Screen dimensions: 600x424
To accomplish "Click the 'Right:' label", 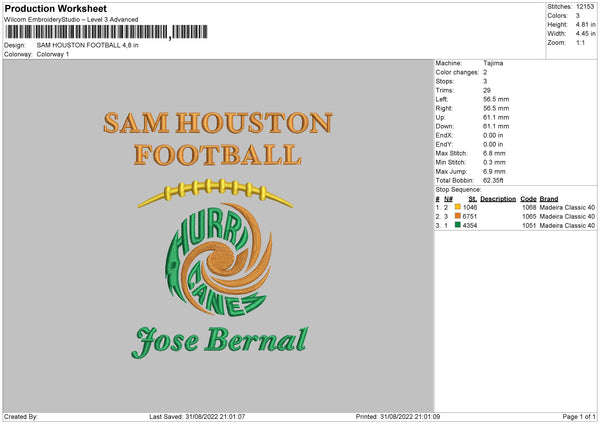I will [x=444, y=109].
